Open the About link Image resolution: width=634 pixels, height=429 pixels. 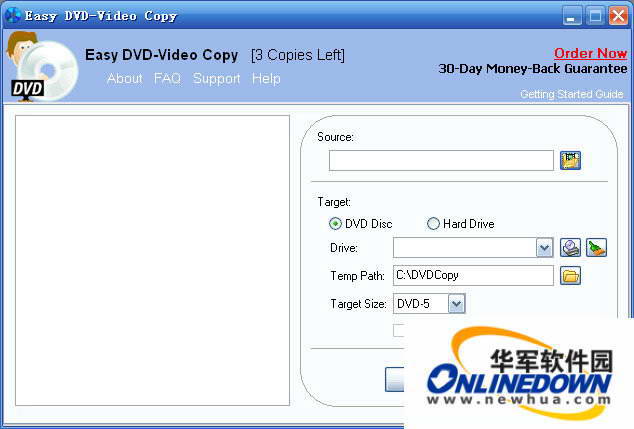(x=125, y=78)
